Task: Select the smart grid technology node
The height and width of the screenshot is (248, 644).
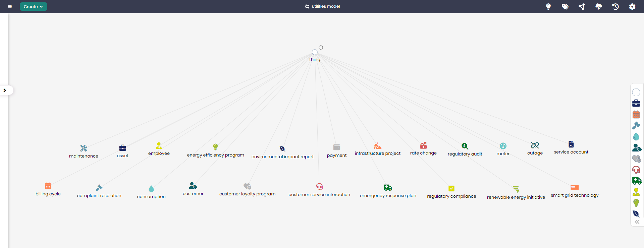Action: click(575, 187)
